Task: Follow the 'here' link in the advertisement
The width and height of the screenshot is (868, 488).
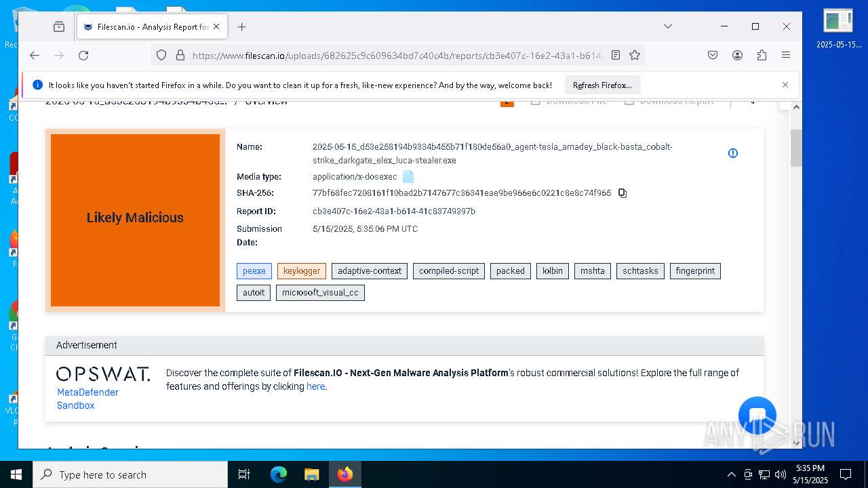Action: pos(315,386)
